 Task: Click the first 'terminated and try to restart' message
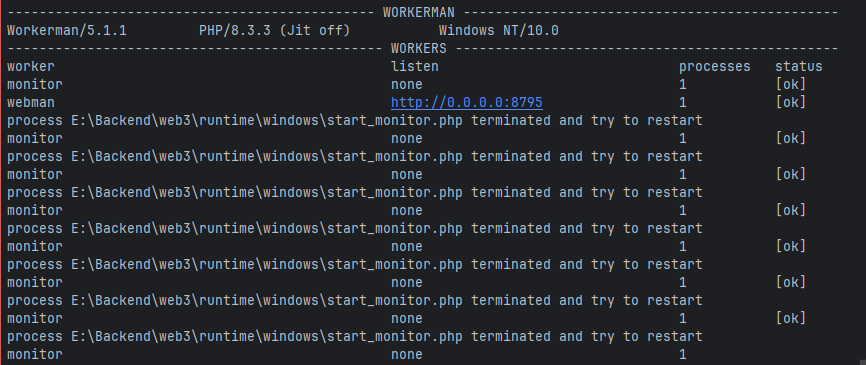click(x=587, y=120)
